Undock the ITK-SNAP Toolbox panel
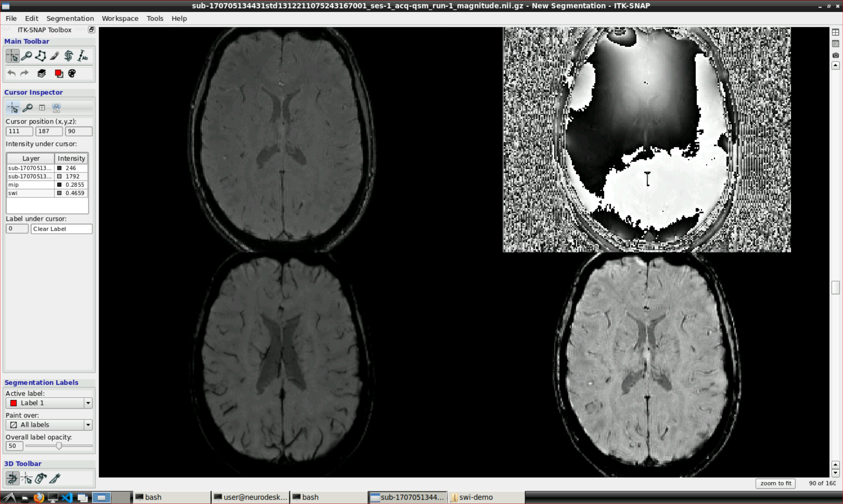The width and height of the screenshot is (843, 504). [x=91, y=30]
